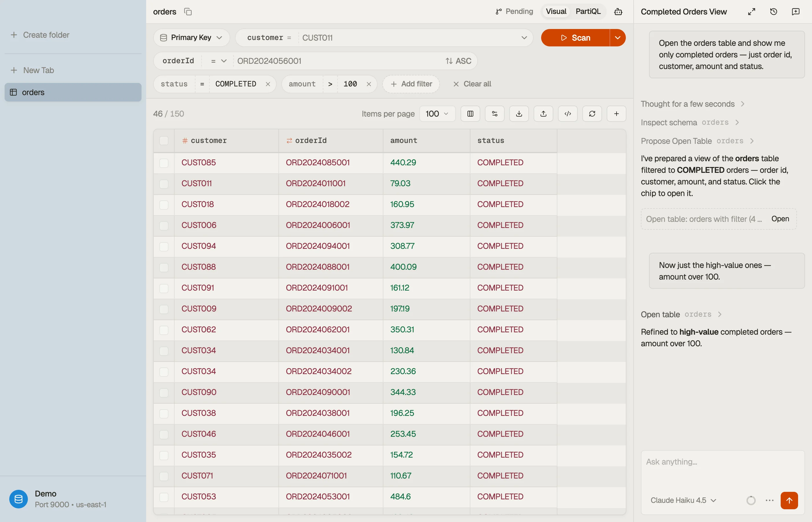Remove the amount > 100 filter
This screenshot has height=522, width=812.
pyautogui.click(x=369, y=84)
